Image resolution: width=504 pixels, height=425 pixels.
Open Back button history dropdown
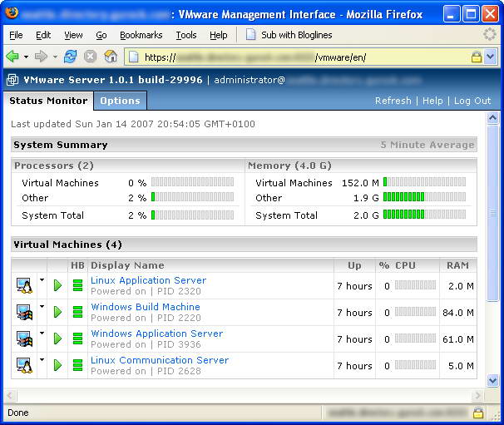tap(26, 57)
